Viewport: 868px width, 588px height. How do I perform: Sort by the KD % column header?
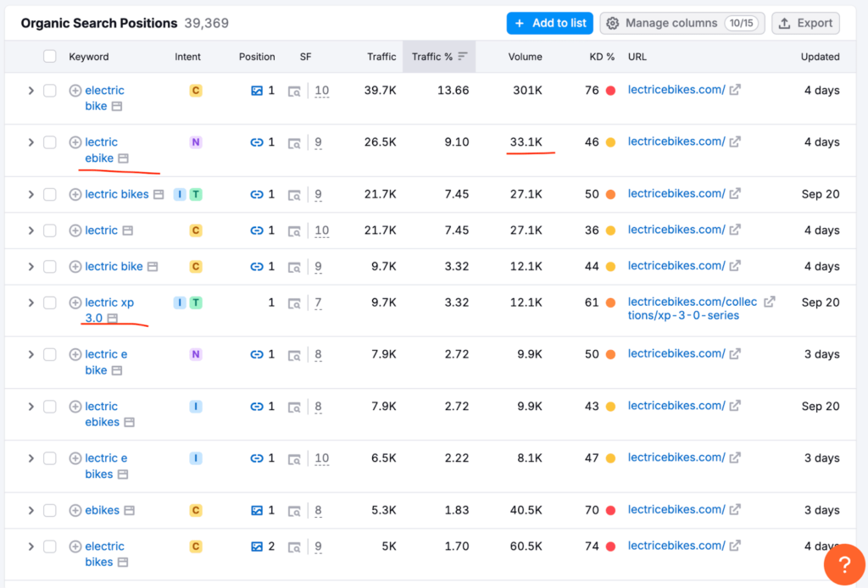click(x=601, y=57)
